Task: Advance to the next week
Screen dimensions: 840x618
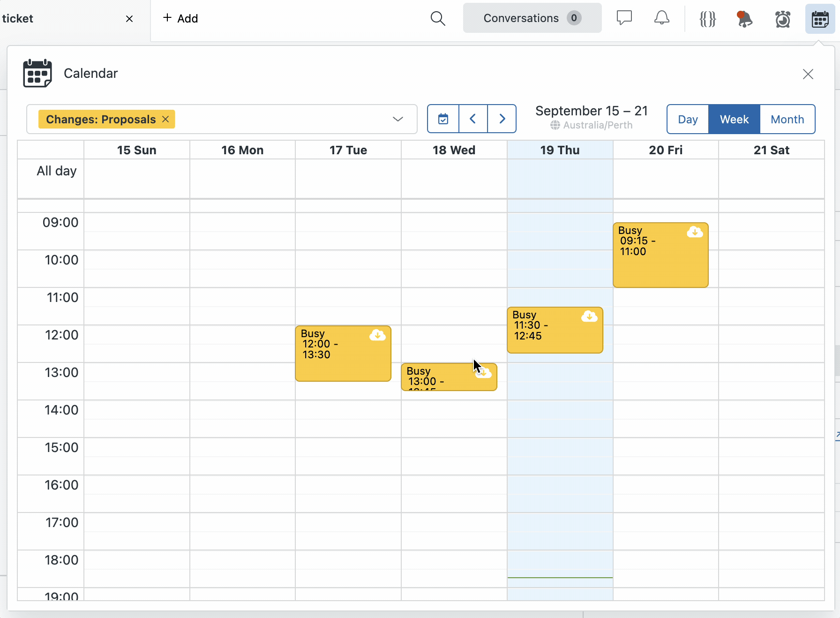Action: tap(502, 119)
